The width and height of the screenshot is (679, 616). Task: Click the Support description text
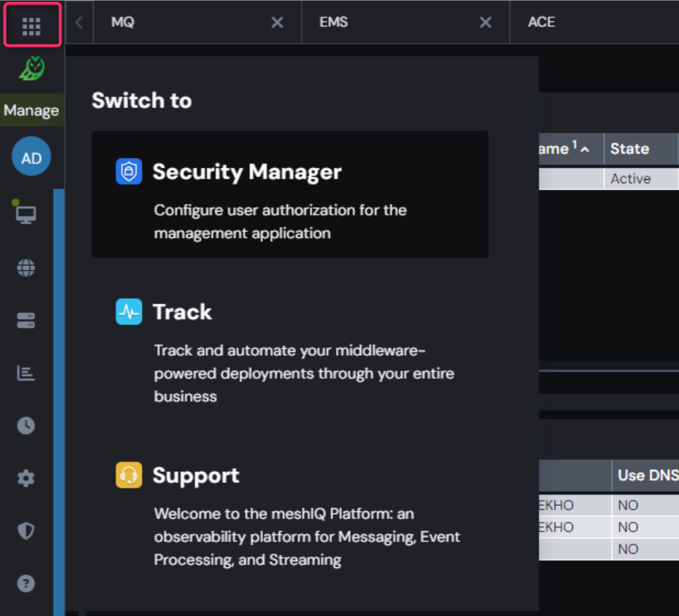[x=307, y=537]
